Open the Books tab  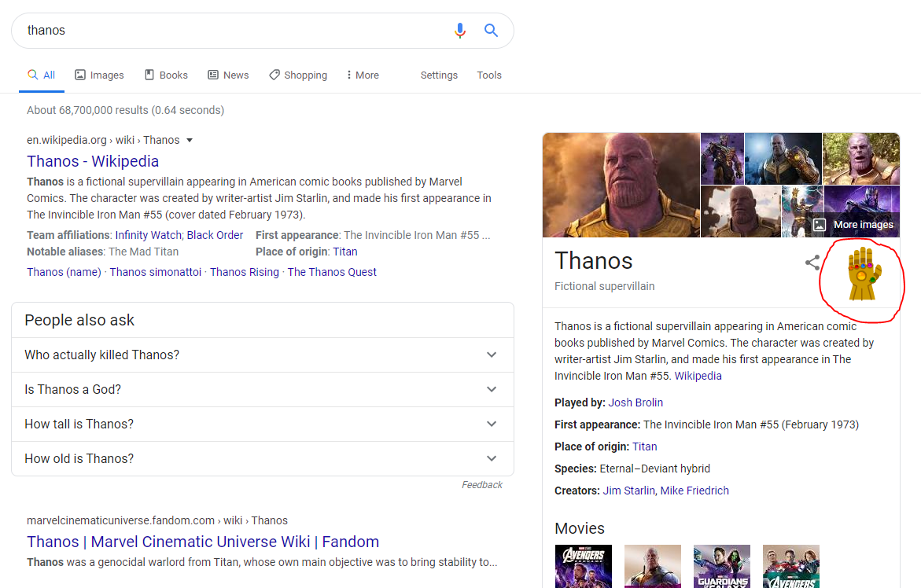tap(166, 75)
